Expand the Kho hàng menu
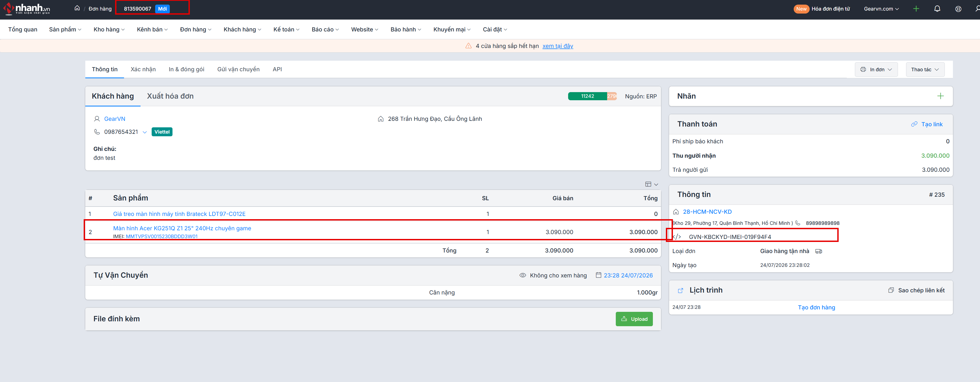The image size is (980, 382). click(x=109, y=30)
